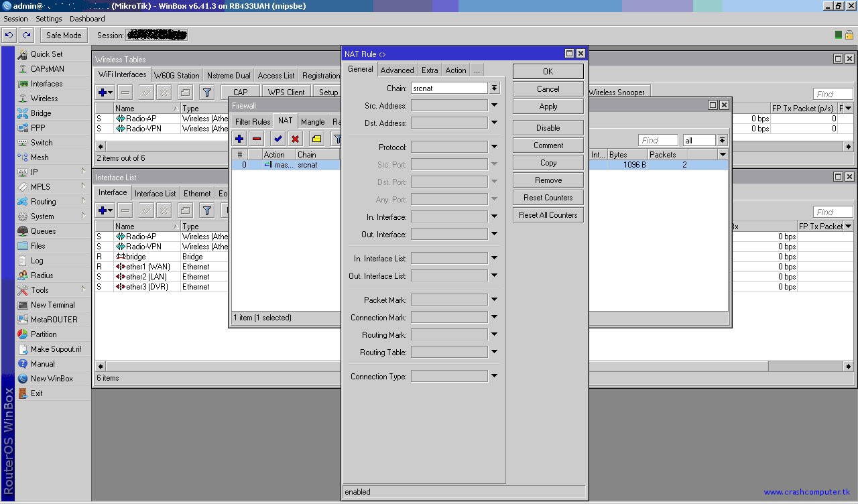
Task: Disable rule with red X in Firewall
Action: 295,139
